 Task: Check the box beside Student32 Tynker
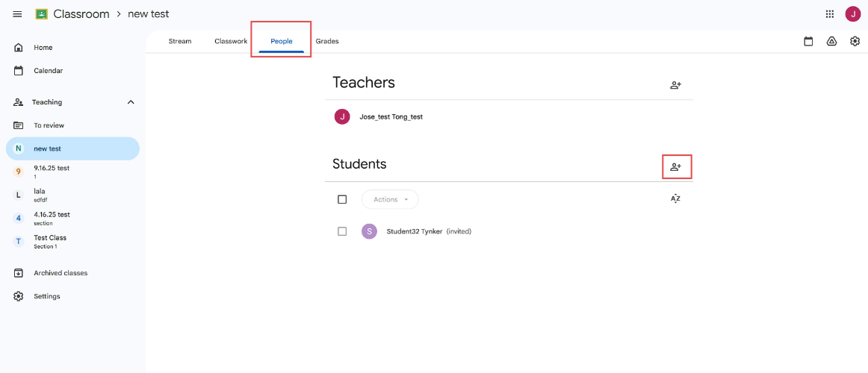click(342, 231)
